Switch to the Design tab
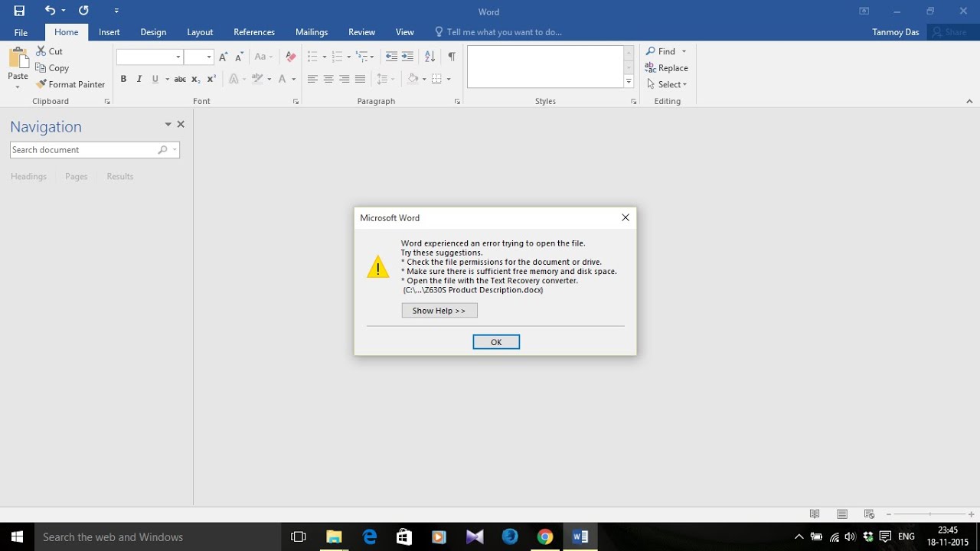Viewport: 980px width, 551px height. pyautogui.click(x=153, y=32)
